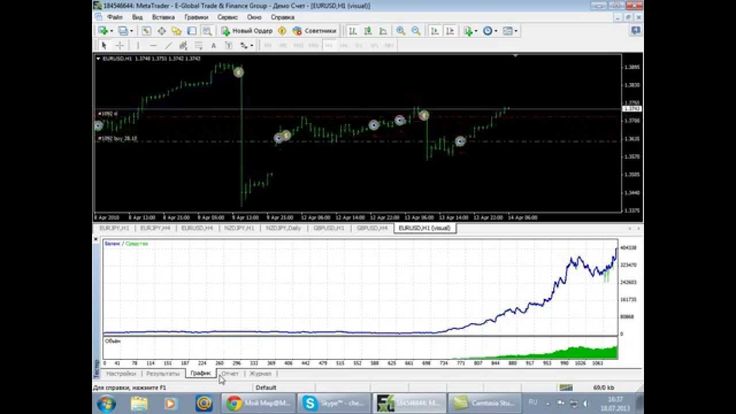This screenshot has width=736, height=414.
Task: Enable auto scroll chart icon
Action: point(435,31)
